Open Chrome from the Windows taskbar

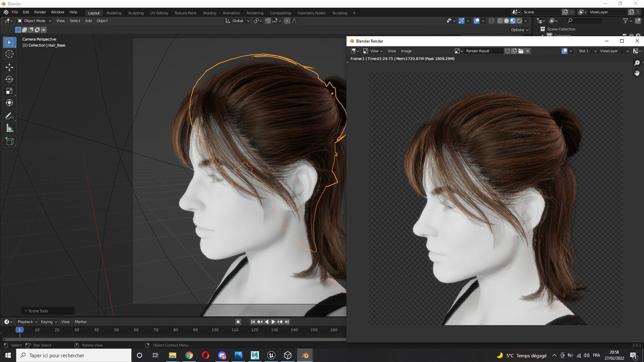189,355
